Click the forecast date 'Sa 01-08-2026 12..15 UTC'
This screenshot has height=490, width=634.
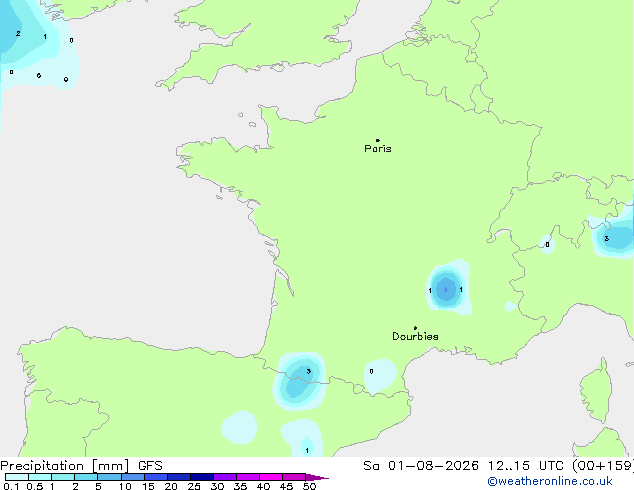(463, 466)
